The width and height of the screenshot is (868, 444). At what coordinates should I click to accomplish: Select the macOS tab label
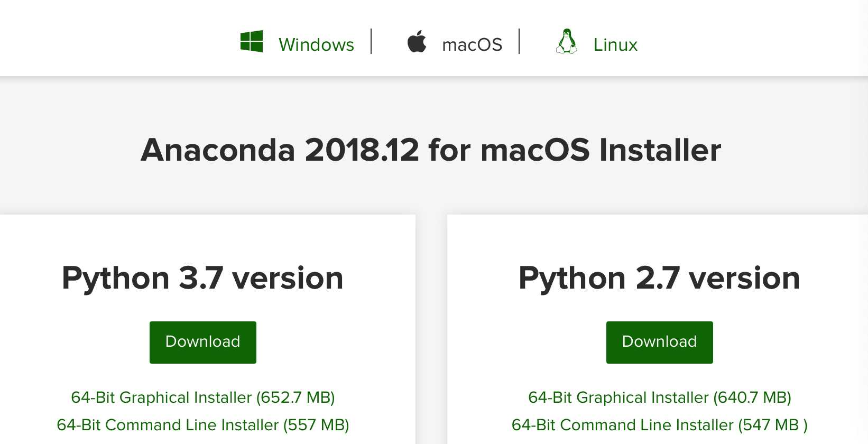click(472, 45)
